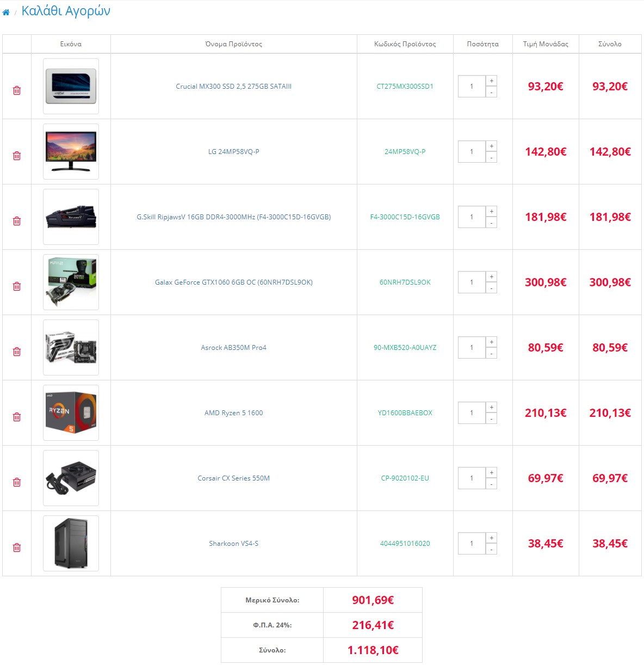
Task: Decrease quantity of Sharkoon VS4-S case
Action: pos(492,549)
